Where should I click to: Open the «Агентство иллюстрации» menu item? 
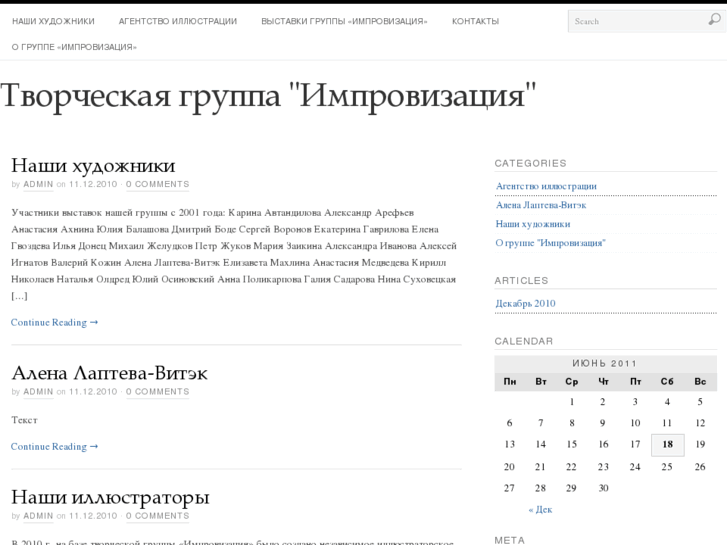click(x=178, y=21)
